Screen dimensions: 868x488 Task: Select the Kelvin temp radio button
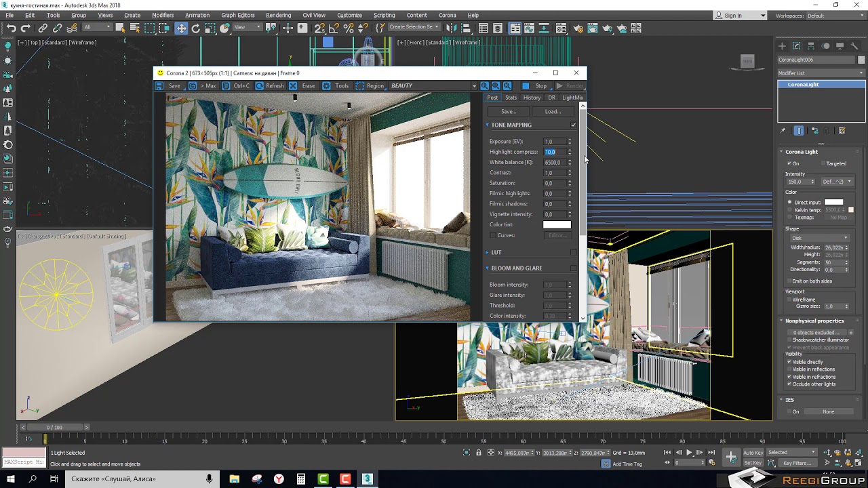[790, 210]
